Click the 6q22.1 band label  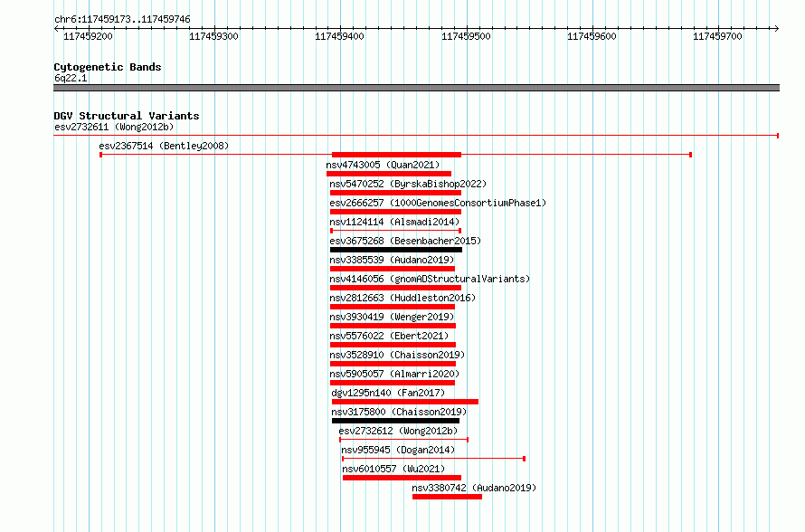[x=71, y=78]
